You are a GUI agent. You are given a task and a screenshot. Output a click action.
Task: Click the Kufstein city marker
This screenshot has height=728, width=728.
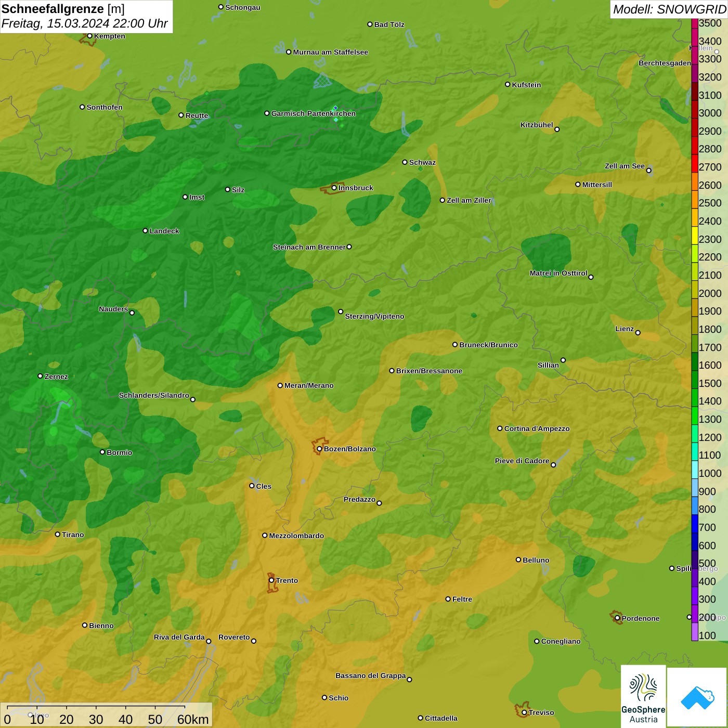click(508, 84)
